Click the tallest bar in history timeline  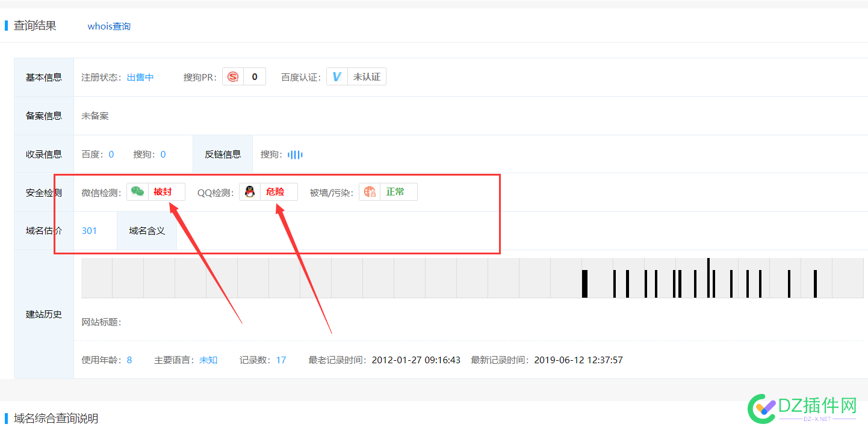(x=708, y=278)
